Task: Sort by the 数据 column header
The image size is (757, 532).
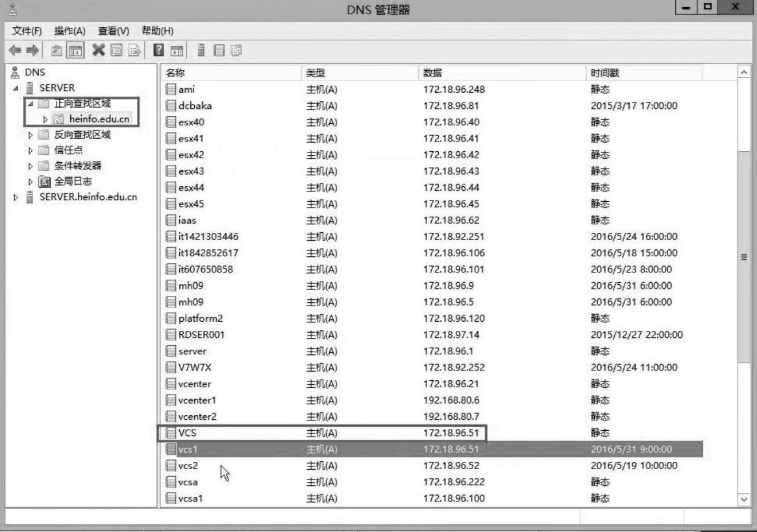Action: click(502, 73)
